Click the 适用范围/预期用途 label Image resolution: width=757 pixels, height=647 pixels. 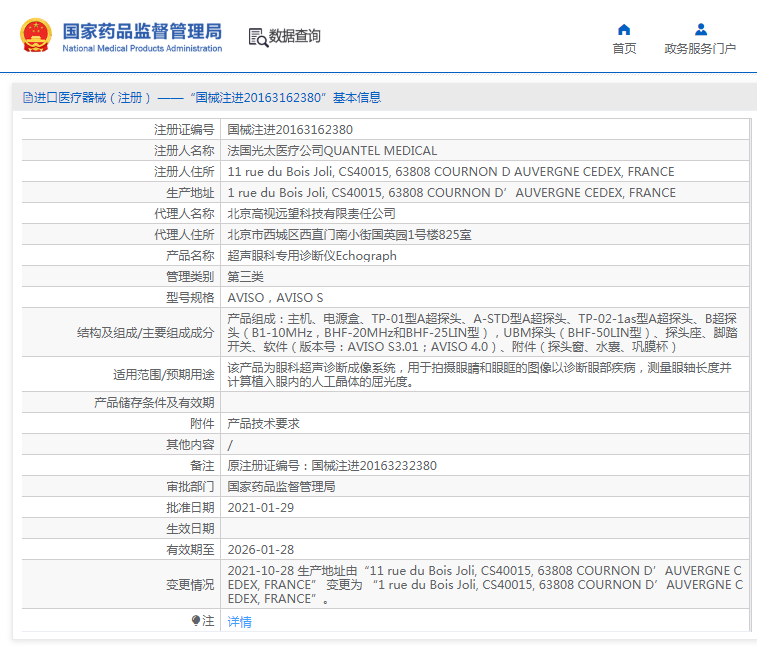pyautogui.click(x=164, y=375)
